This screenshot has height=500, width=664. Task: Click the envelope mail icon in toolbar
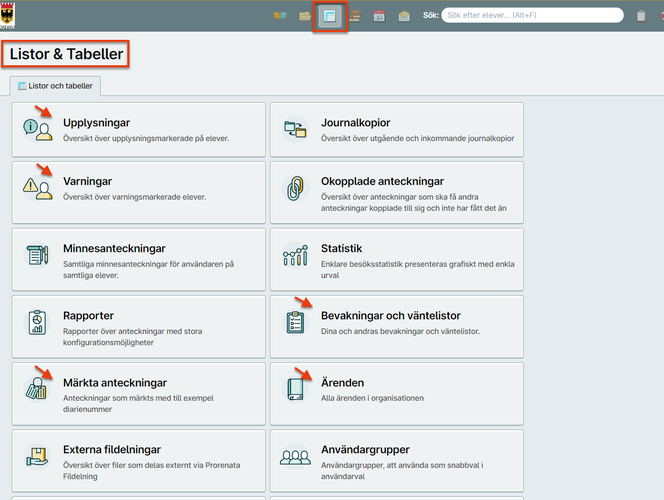[x=404, y=16]
